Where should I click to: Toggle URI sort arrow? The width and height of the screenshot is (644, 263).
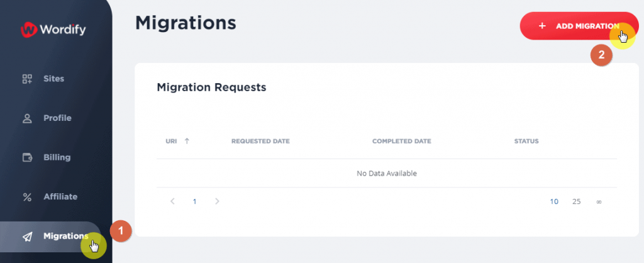click(187, 141)
